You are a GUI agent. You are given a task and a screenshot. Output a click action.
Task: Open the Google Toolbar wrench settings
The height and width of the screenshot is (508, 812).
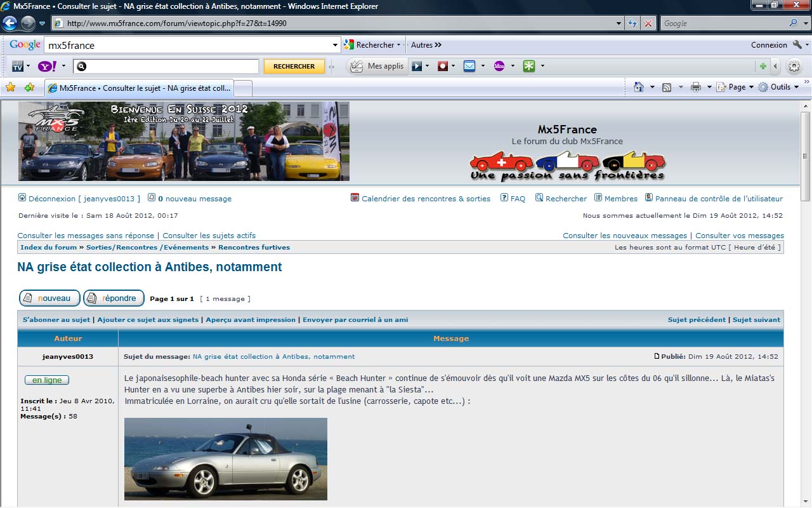[798, 45]
